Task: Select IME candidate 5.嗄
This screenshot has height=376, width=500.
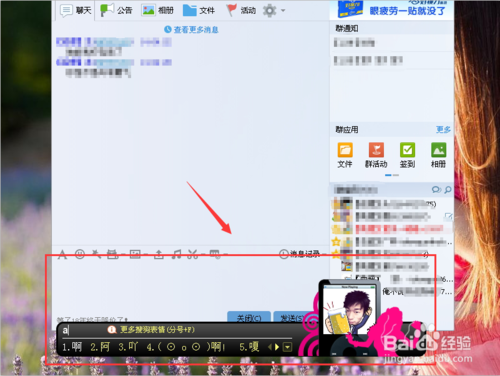Action: coord(249,347)
